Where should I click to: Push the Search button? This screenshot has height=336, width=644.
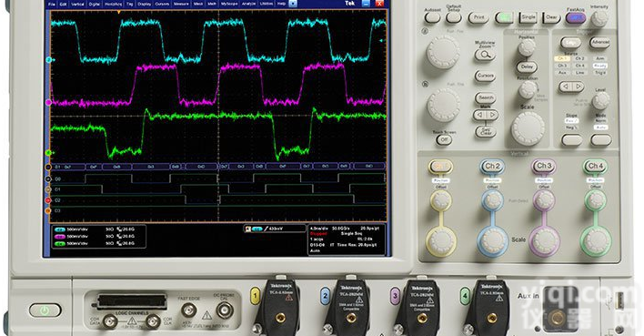pos(486,97)
